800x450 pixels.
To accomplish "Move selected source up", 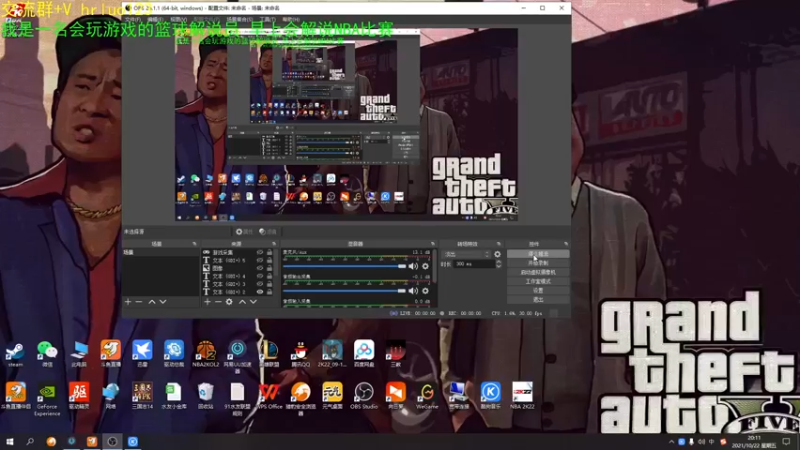I will [x=242, y=302].
